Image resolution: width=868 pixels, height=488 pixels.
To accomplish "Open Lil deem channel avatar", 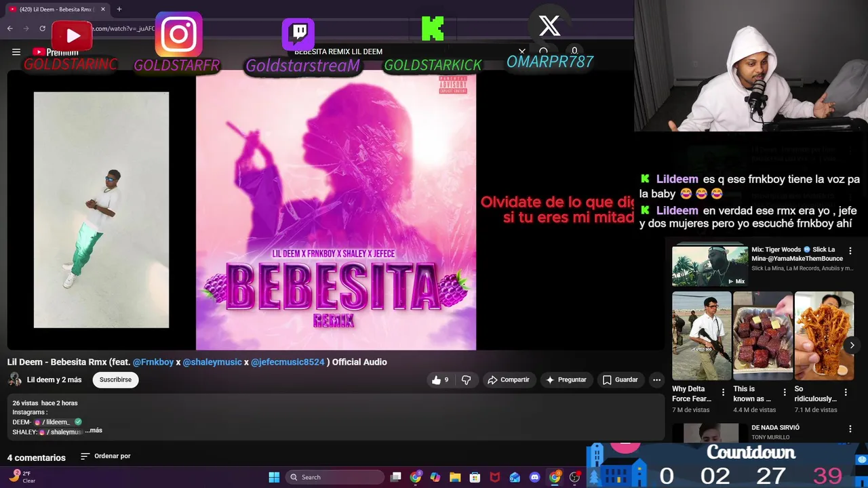I will (x=14, y=380).
